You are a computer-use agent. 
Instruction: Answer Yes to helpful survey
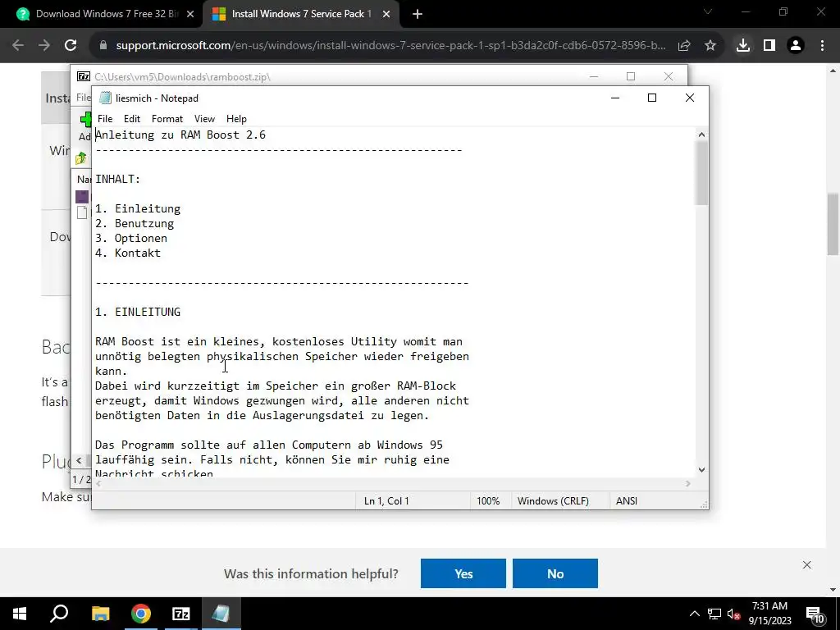pos(463,573)
